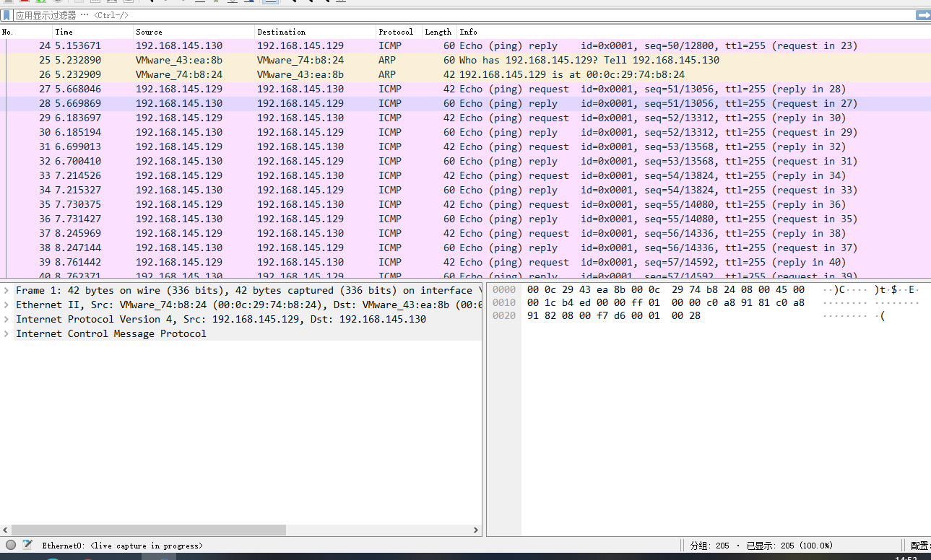Select packet 27 echo request seq=51
931x560 pixels.
[465, 89]
